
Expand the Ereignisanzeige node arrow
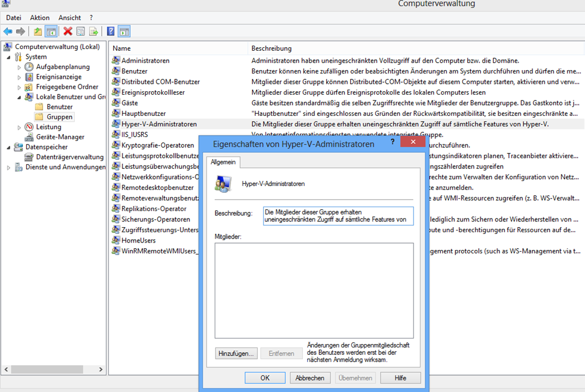pos(19,78)
